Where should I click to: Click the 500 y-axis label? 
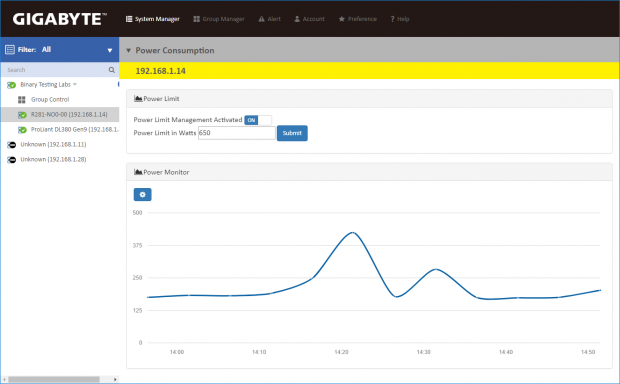(137, 213)
